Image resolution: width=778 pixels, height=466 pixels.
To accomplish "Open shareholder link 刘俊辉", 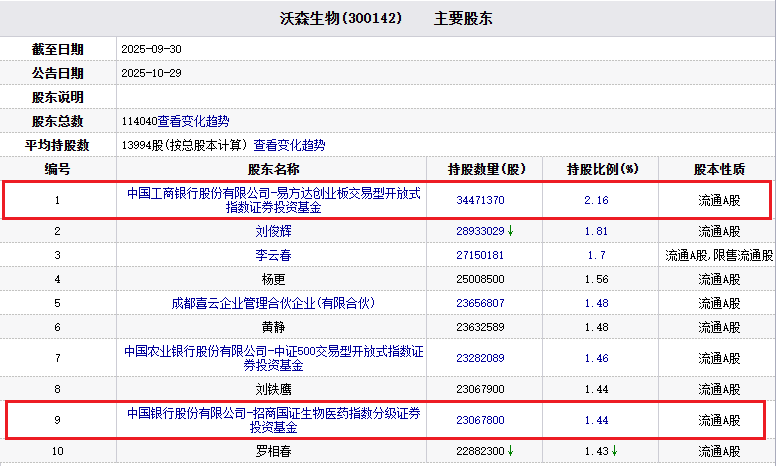I will (x=273, y=231).
